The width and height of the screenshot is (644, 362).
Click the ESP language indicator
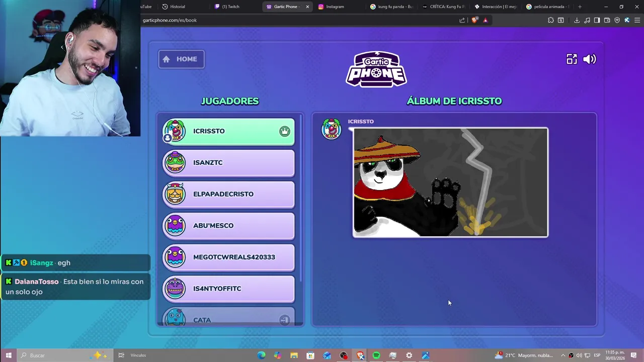tap(597, 355)
